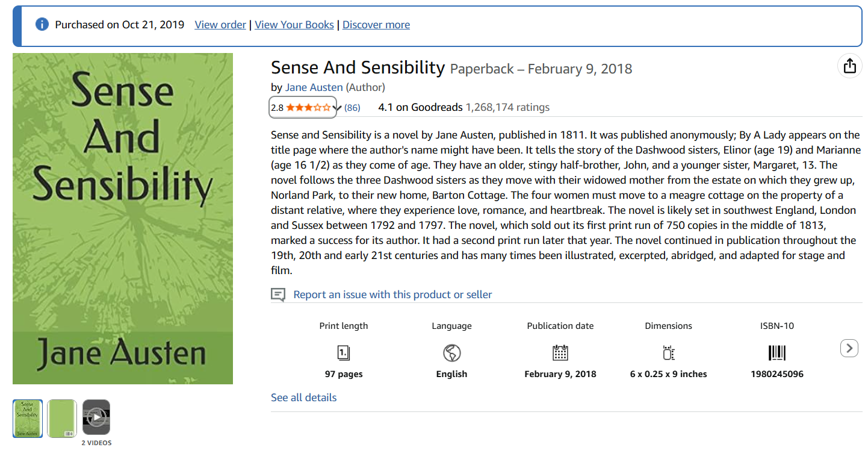Open the 86 customer reviews link
This screenshot has width=868, height=456.
pos(352,108)
